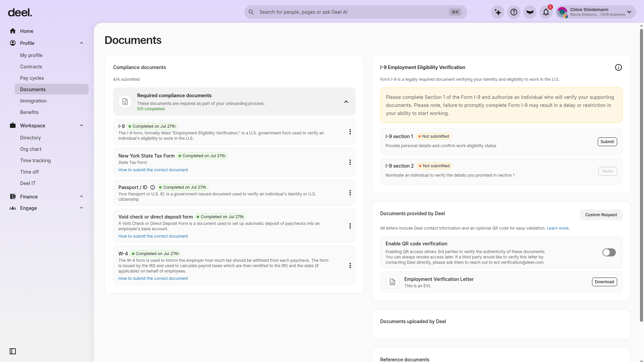Click the I-9 Completed on Jul 27th badge
644x362 pixels.
pyautogui.click(x=152, y=126)
